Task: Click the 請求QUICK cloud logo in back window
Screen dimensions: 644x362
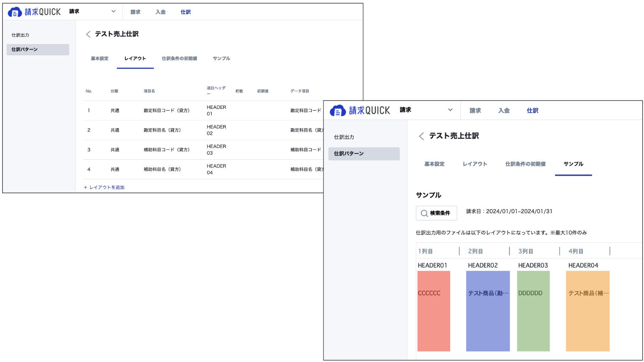Action: 34,12
